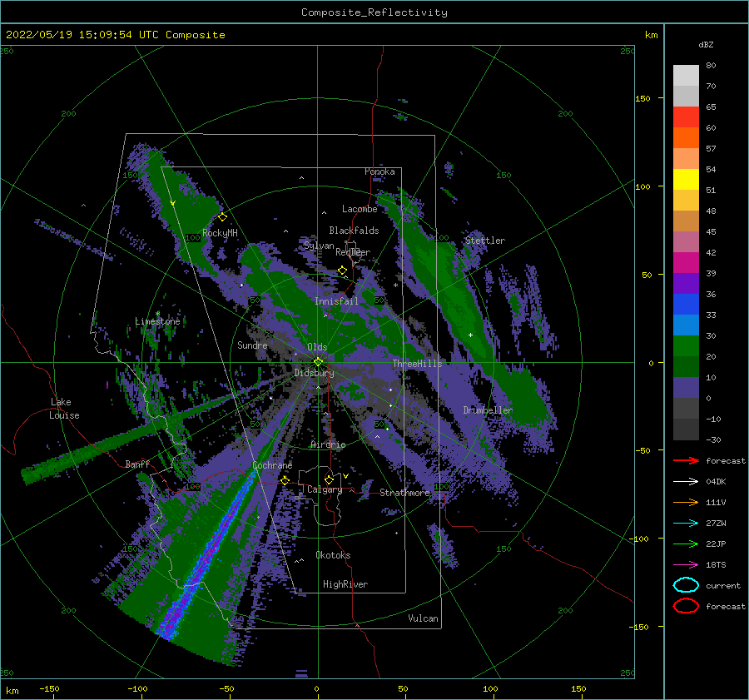Click the 04DK legend text
The image size is (749, 700).
pyautogui.click(x=716, y=482)
